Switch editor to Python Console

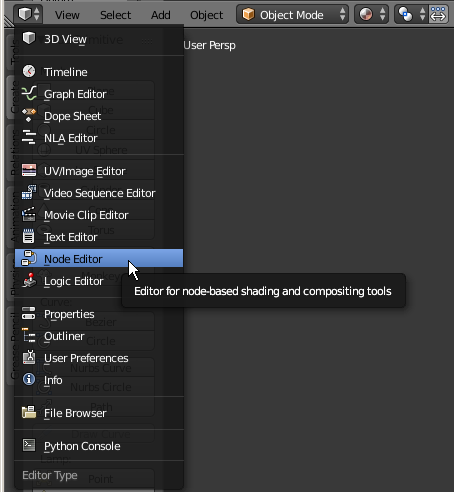(x=99, y=446)
